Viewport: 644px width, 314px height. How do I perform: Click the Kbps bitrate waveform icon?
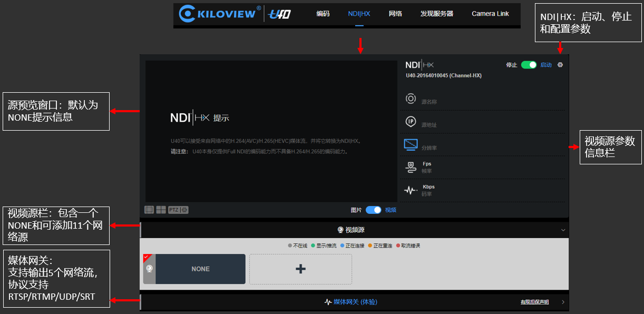[411, 190]
